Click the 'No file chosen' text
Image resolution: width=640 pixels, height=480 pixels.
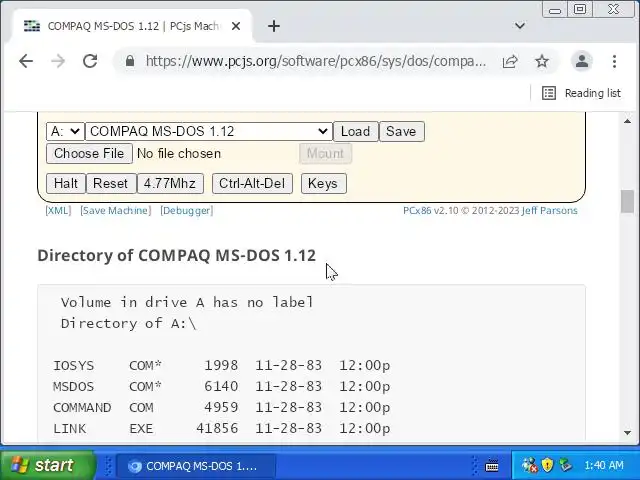[x=179, y=153]
